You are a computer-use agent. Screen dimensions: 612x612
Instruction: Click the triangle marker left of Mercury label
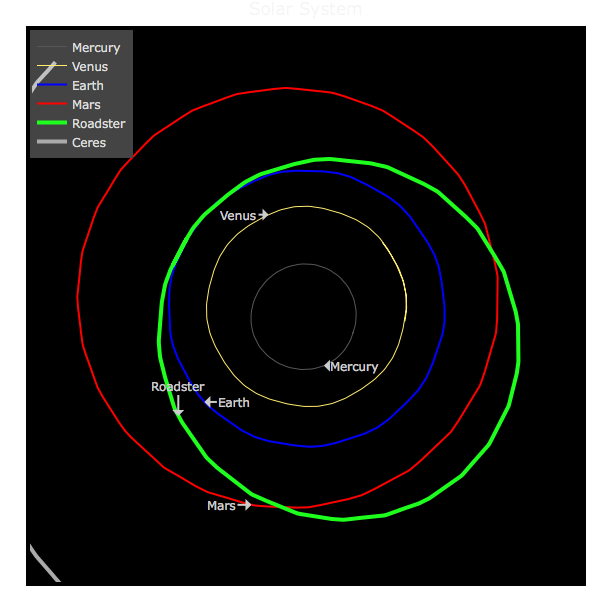[327, 366]
